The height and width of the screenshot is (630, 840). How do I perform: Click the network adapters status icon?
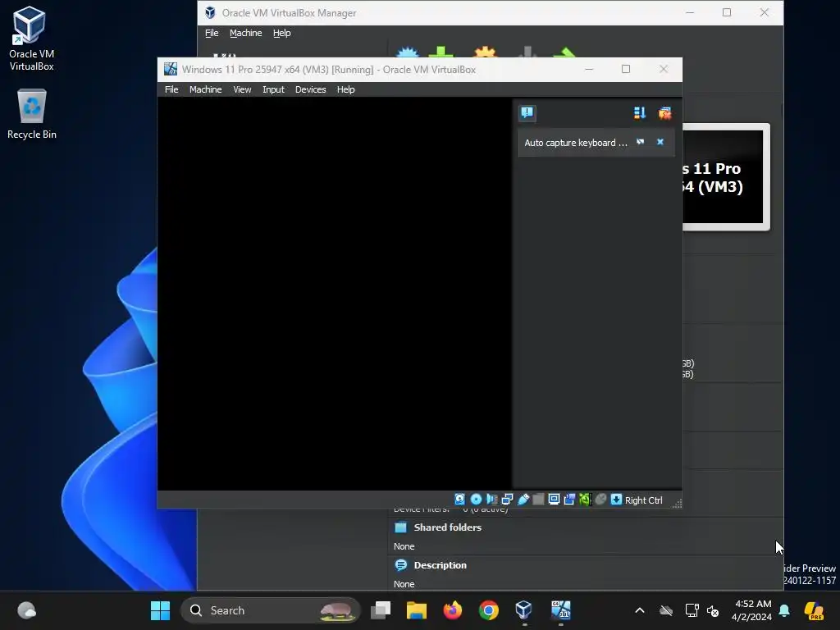point(507,500)
